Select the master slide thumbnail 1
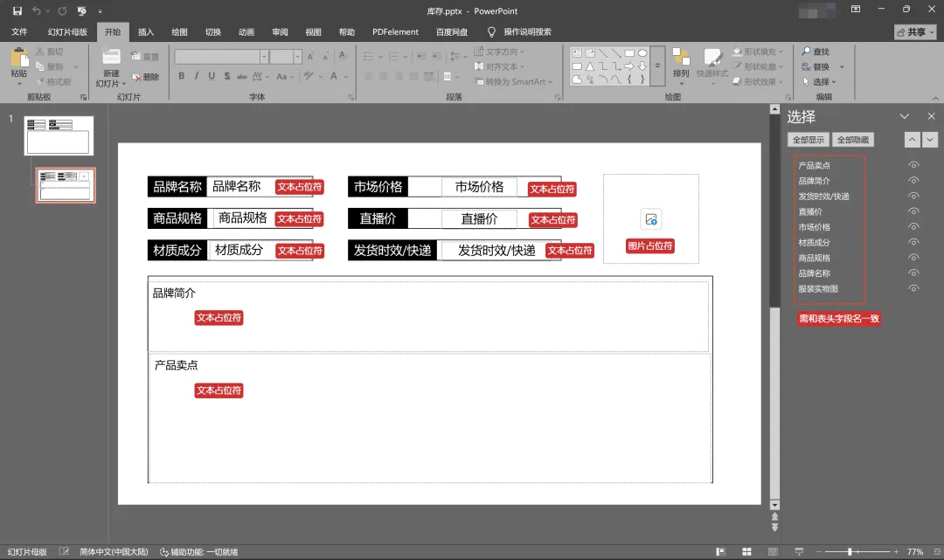Viewport: 944px width, 560px height. coord(59,136)
